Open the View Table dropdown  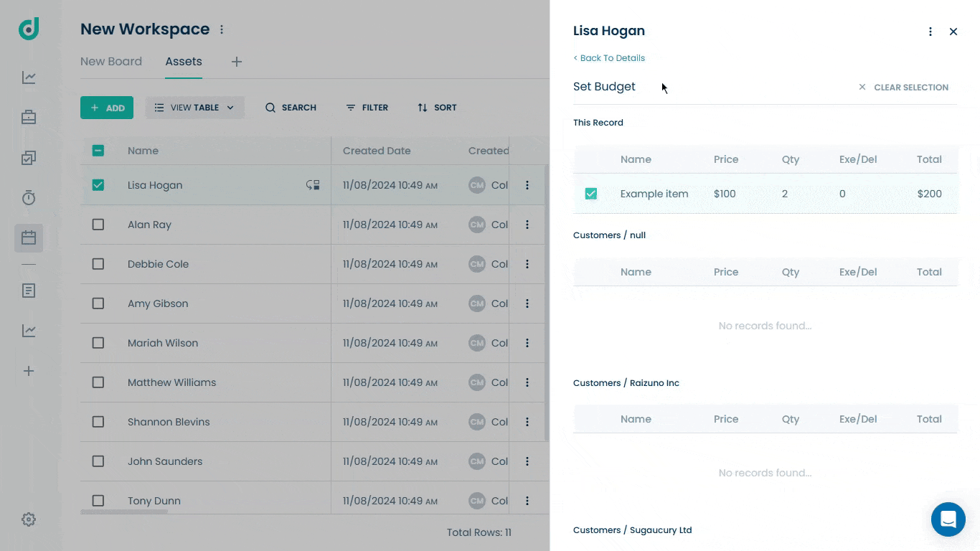pyautogui.click(x=194, y=108)
